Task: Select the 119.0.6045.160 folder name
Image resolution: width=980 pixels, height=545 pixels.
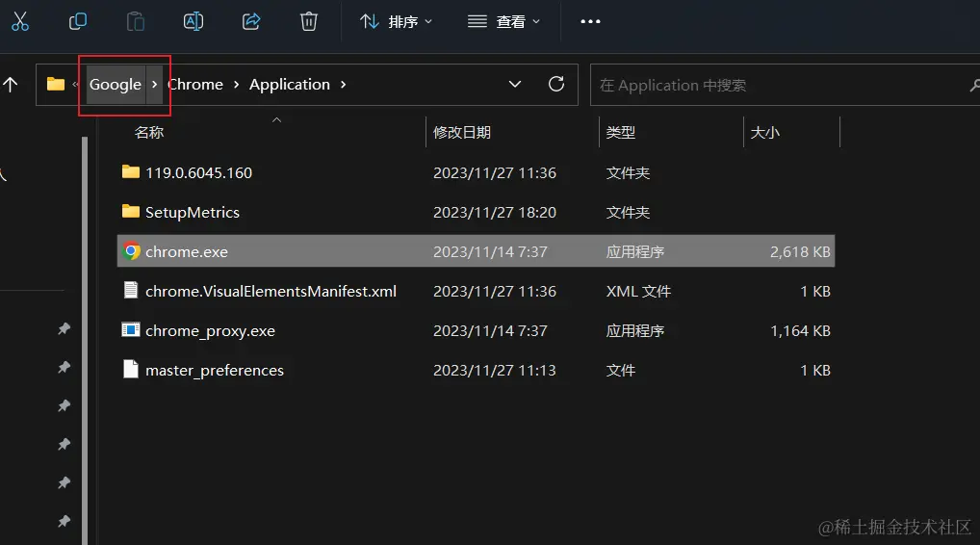Action: coord(198,172)
